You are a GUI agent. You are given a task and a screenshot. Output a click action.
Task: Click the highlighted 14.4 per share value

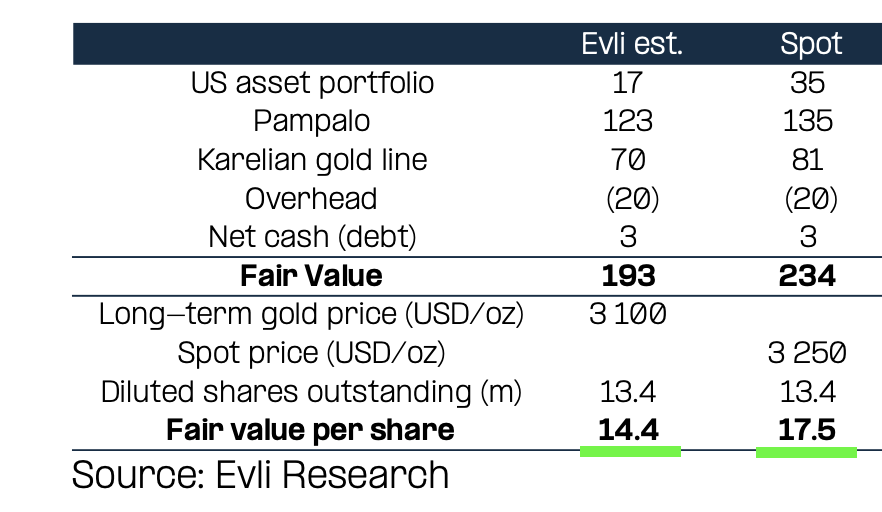pos(628,430)
